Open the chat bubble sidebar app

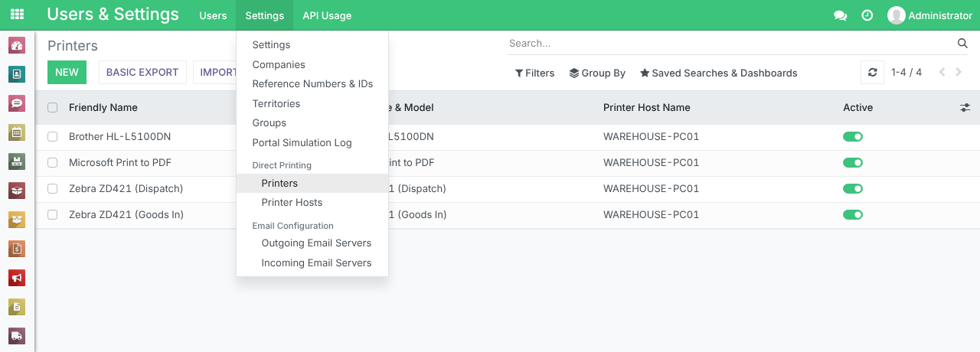point(17,103)
